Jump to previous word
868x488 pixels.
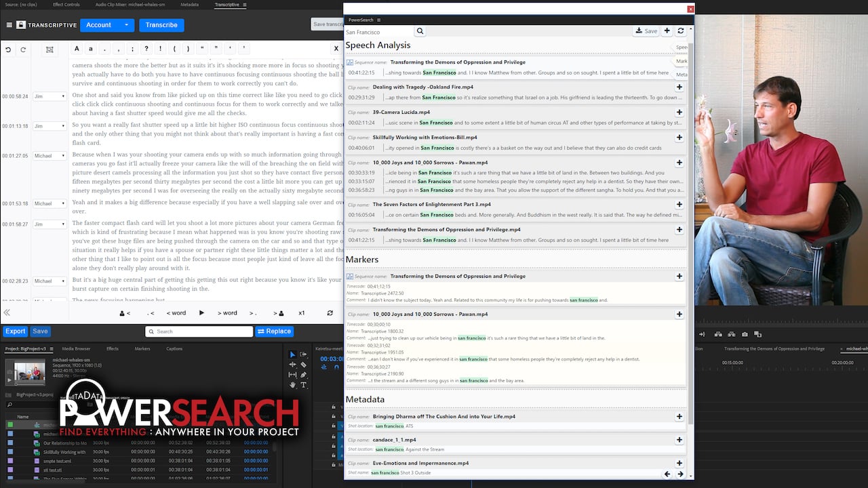[176, 313]
